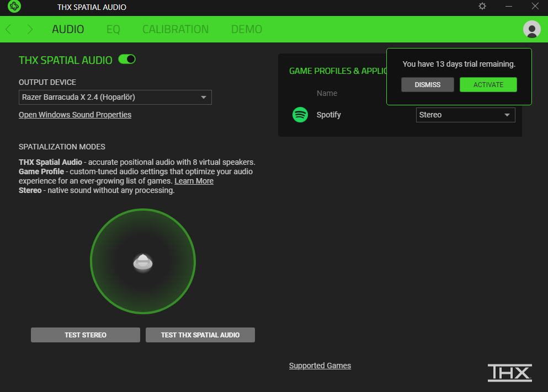Click the SPATIALIZATION MODES heading
This screenshot has width=548, height=392.
pos(62,147)
